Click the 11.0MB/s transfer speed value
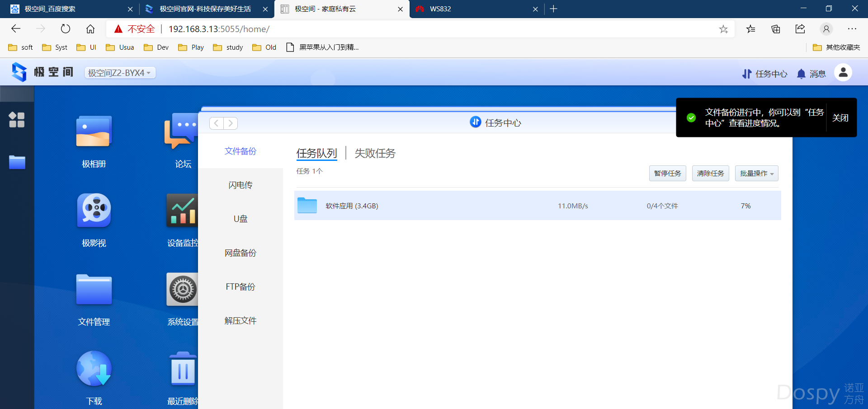The height and width of the screenshot is (409, 868). 573,206
